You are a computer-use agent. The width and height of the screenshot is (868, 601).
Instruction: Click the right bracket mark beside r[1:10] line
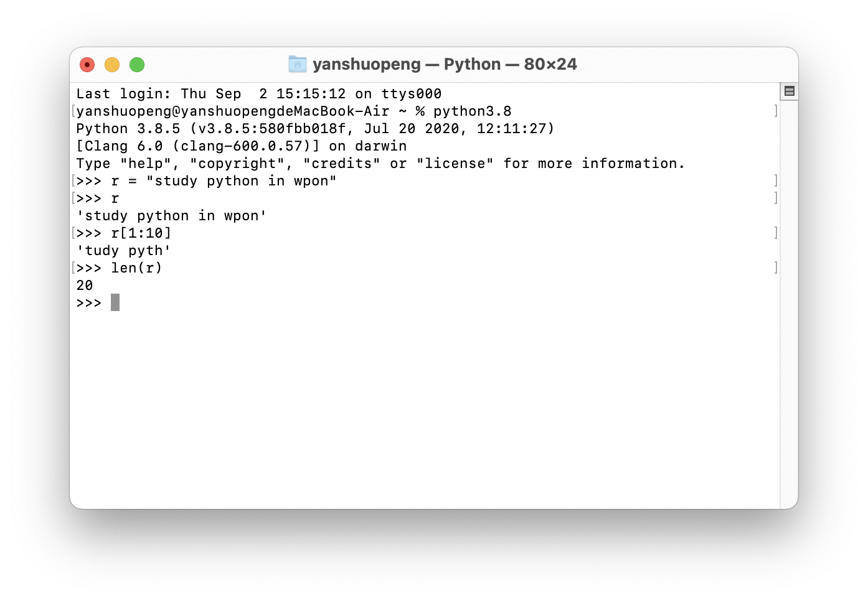coord(775,233)
